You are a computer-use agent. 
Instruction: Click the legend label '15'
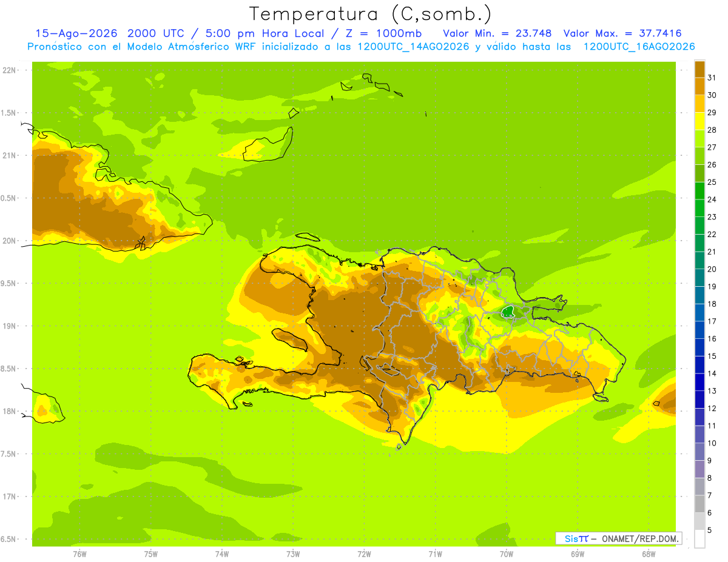(712, 356)
